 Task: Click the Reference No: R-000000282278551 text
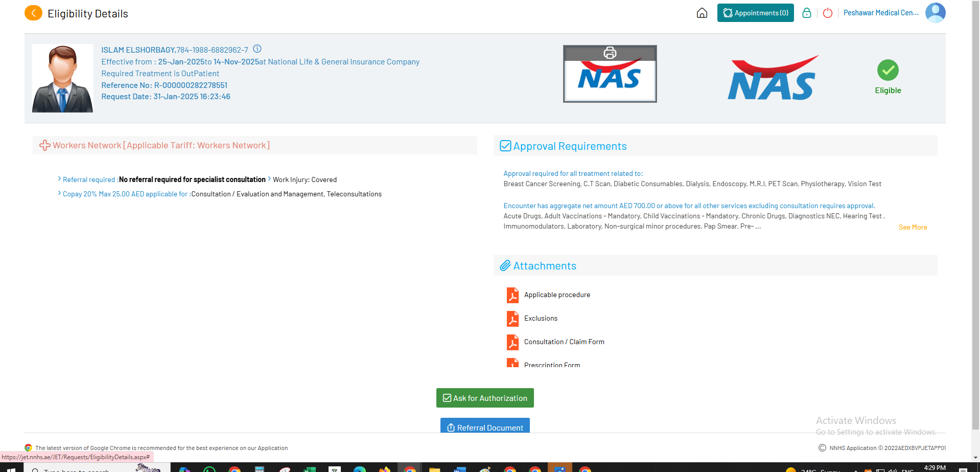click(x=164, y=85)
